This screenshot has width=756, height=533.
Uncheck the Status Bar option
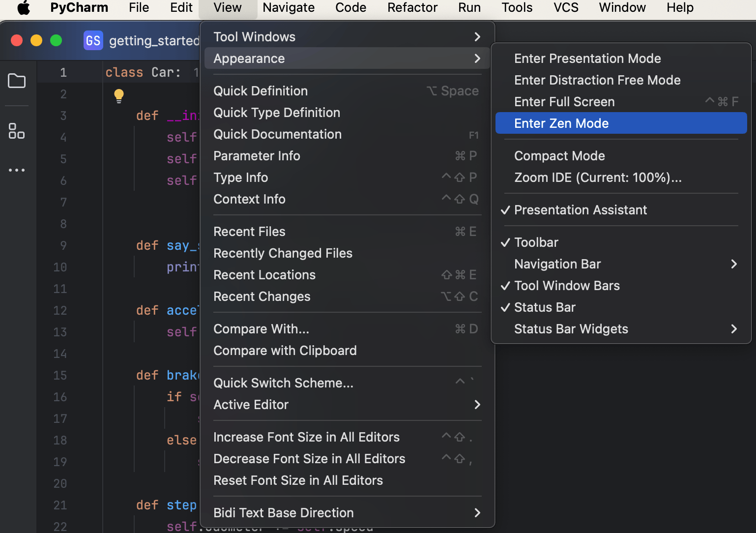tap(544, 307)
